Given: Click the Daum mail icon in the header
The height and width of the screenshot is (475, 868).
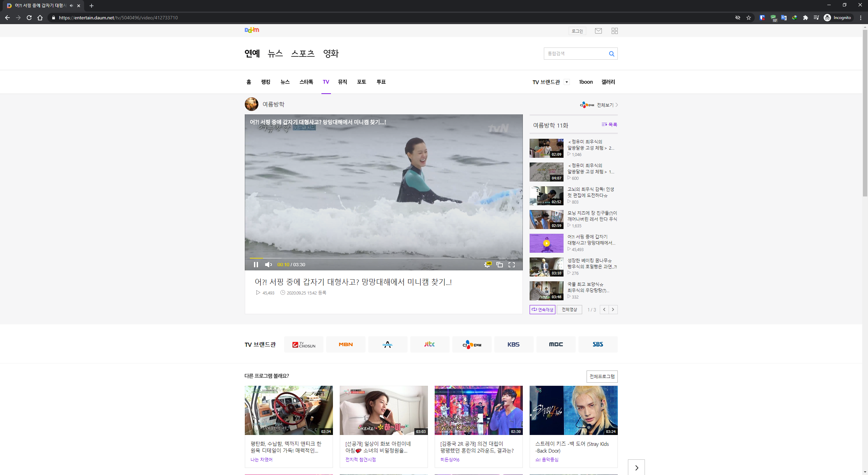Looking at the screenshot, I should (598, 31).
